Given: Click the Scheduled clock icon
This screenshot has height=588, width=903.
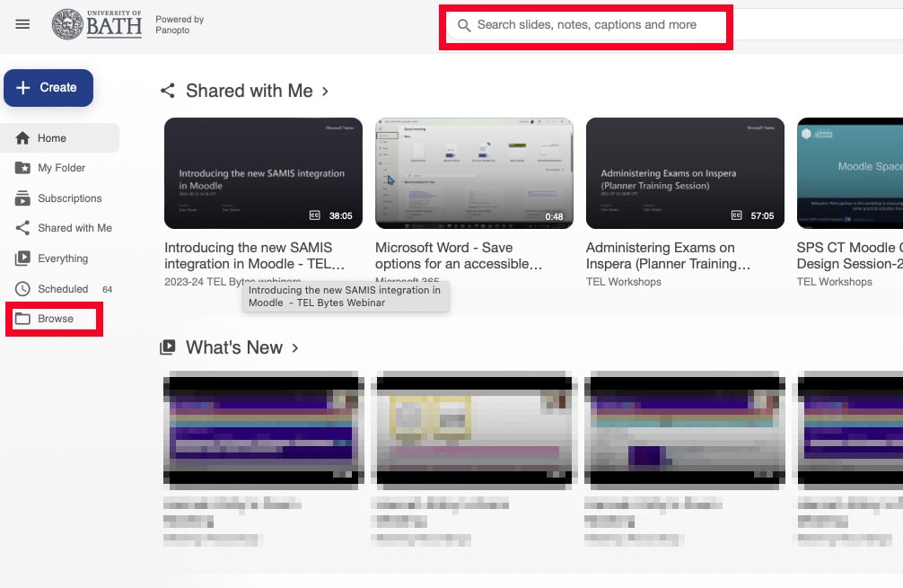Looking at the screenshot, I should (22, 289).
